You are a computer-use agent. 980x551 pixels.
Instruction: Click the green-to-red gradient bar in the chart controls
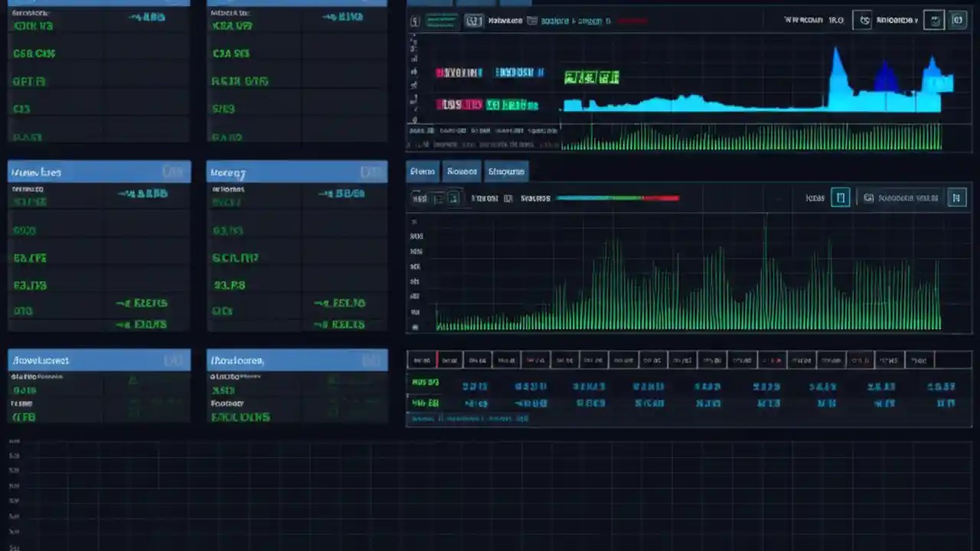pyautogui.click(x=618, y=197)
